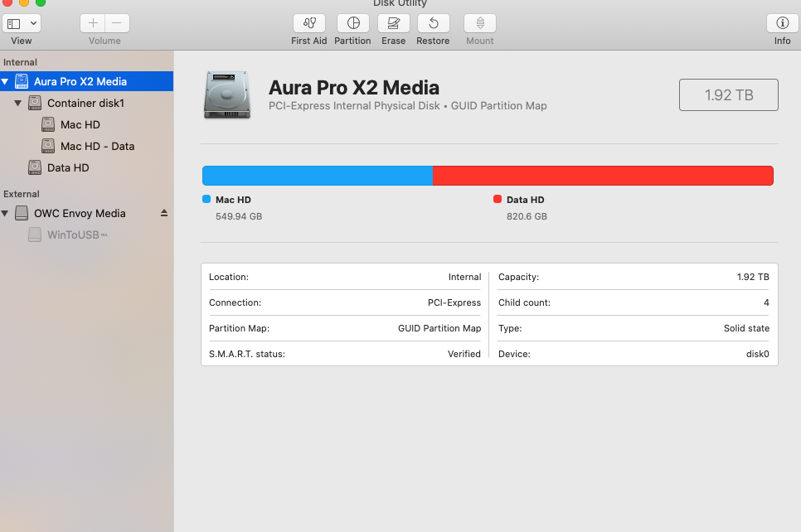Zoom the window with the green button
The width and height of the screenshot is (801, 532).
[x=41, y=2]
